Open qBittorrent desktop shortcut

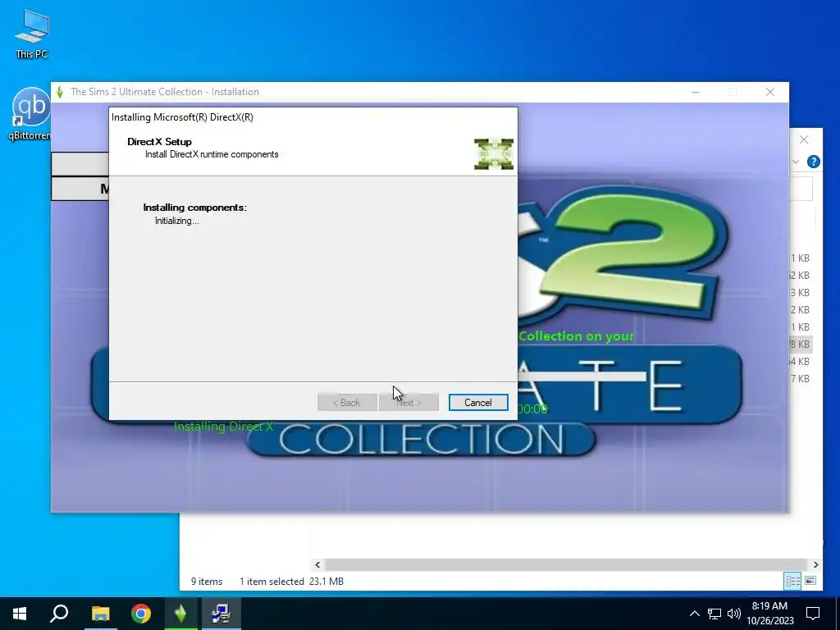point(30,115)
